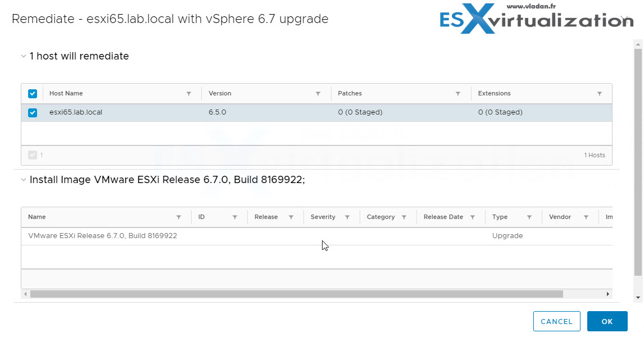Screen dimensions: 644x342
Task: Click the vertical scrollbar up arrow
Action: pos(638,43)
